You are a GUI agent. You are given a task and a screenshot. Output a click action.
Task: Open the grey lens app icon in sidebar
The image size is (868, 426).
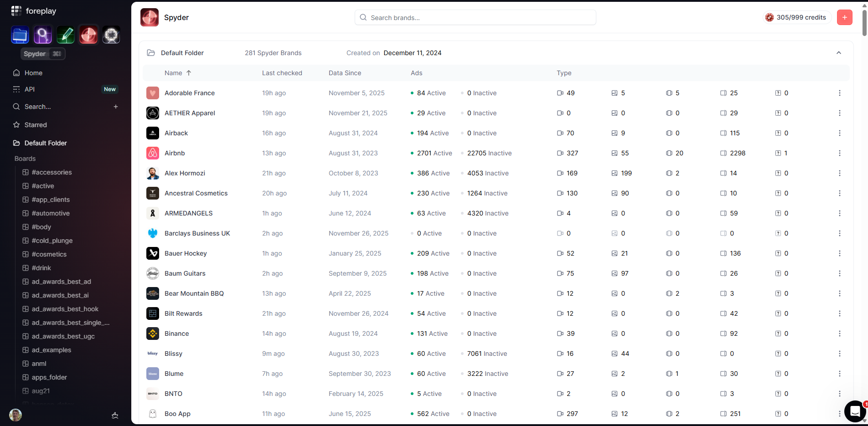(111, 35)
